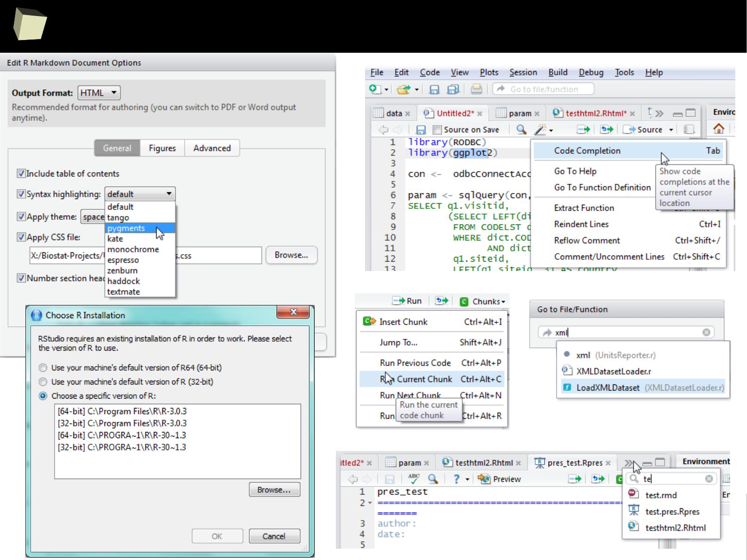
Task: Click the Run line arrow icon beside the wand
Action: (x=583, y=129)
